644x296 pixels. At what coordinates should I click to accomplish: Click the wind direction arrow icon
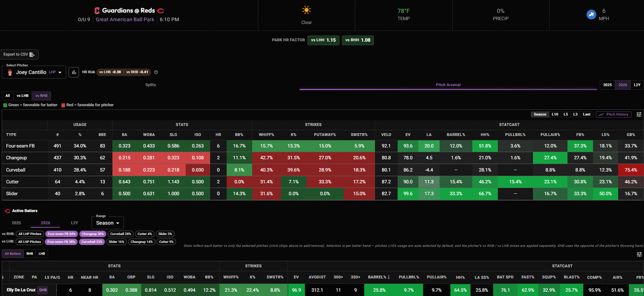tap(591, 14)
